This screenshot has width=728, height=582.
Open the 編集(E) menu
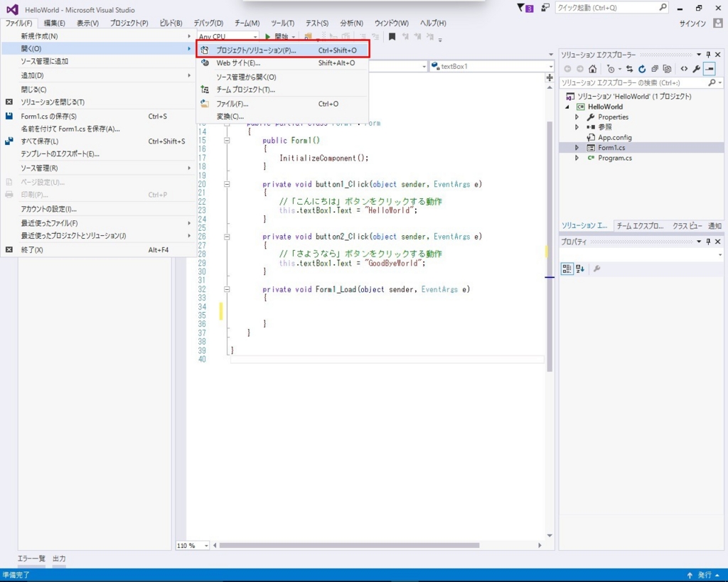click(x=54, y=23)
